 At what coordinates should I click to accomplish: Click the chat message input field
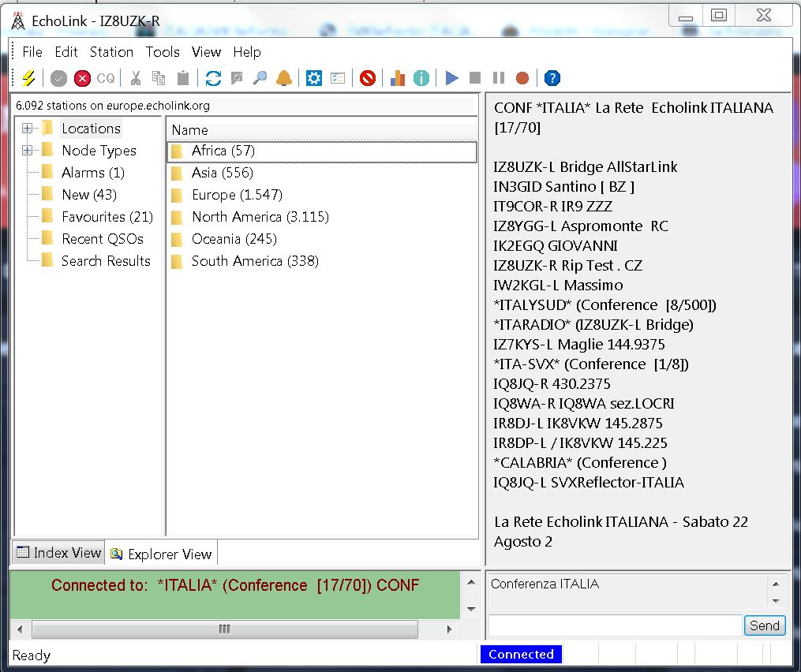[x=615, y=625]
